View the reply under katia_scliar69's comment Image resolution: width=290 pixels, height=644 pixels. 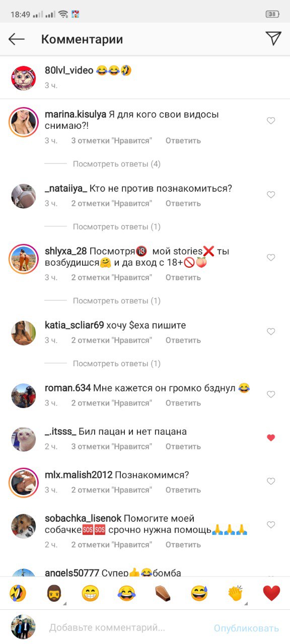117,364
